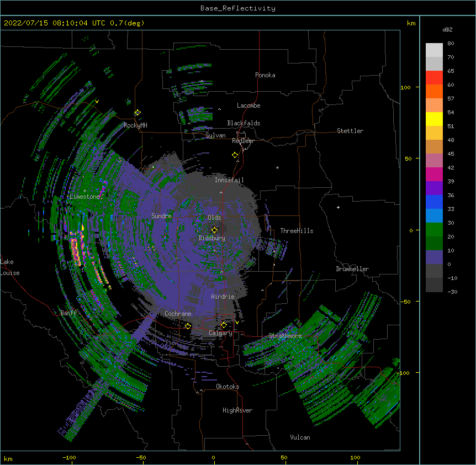Select the bright green 30 dBZ legend swatch

click(434, 230)
